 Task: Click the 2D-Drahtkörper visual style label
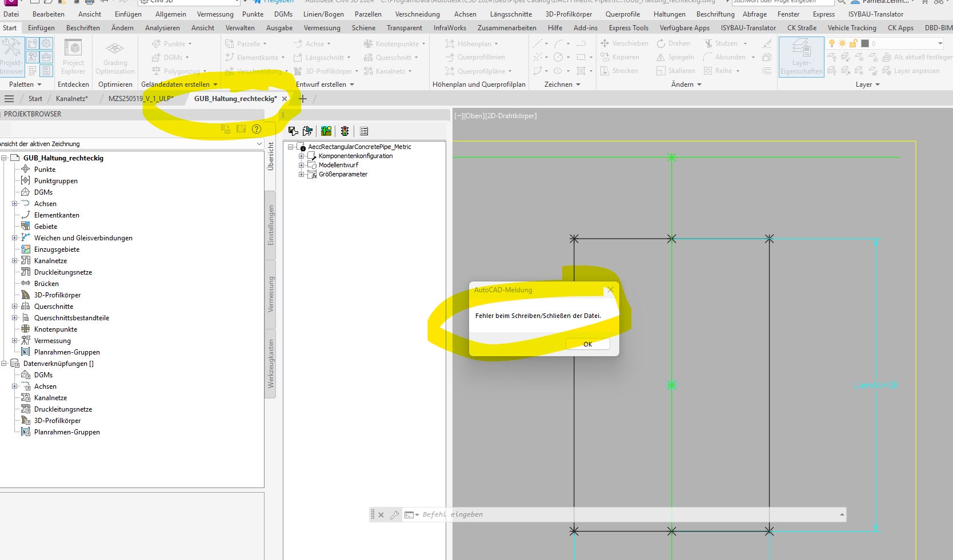tap(510, 116)
